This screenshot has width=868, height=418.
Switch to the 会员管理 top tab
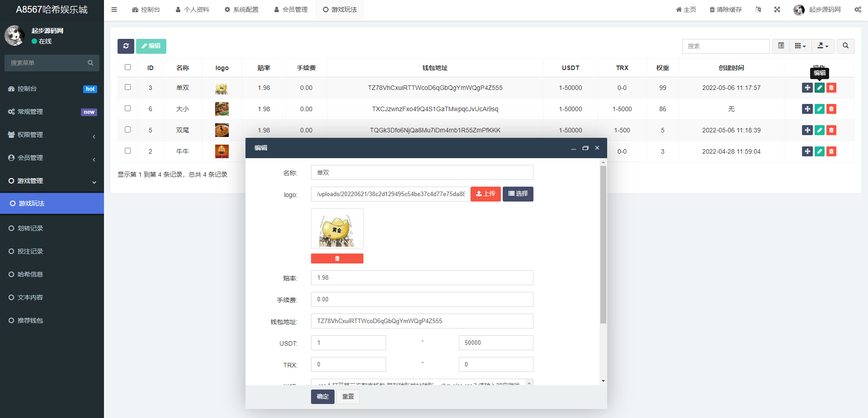pyautogui.click(x=291, y=9)
